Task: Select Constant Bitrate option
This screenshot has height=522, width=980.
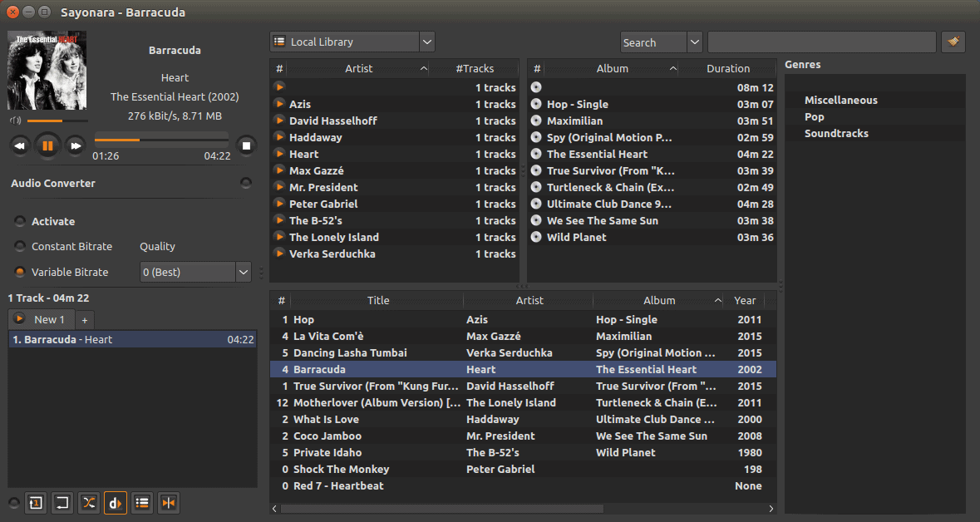Action: point(20,246)
